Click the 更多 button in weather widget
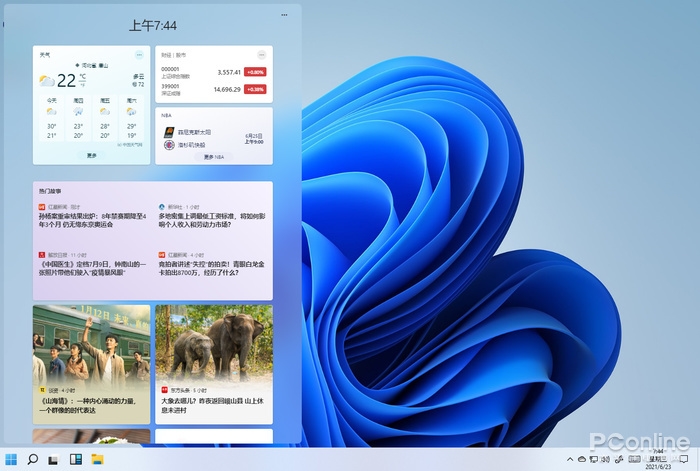The width and height of the screenshot is (700, 471). [92, 156]
